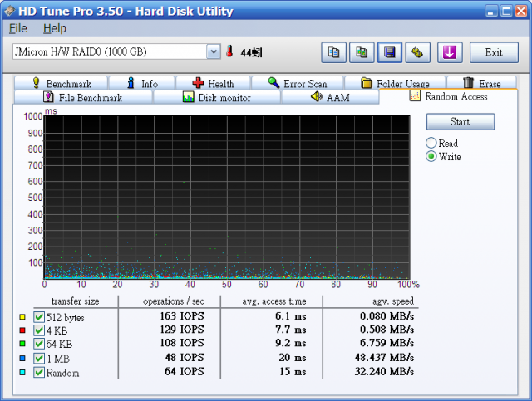Toggle the Random transfer size checkbox
The width and height of the screenshot is (532, 401).
coord(39,373)
